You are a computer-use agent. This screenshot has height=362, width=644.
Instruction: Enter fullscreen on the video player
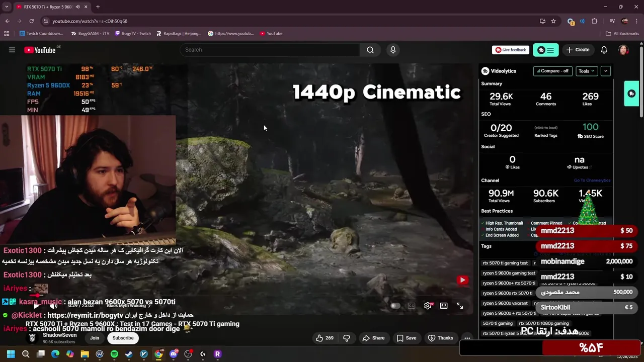tap(460, 305)
